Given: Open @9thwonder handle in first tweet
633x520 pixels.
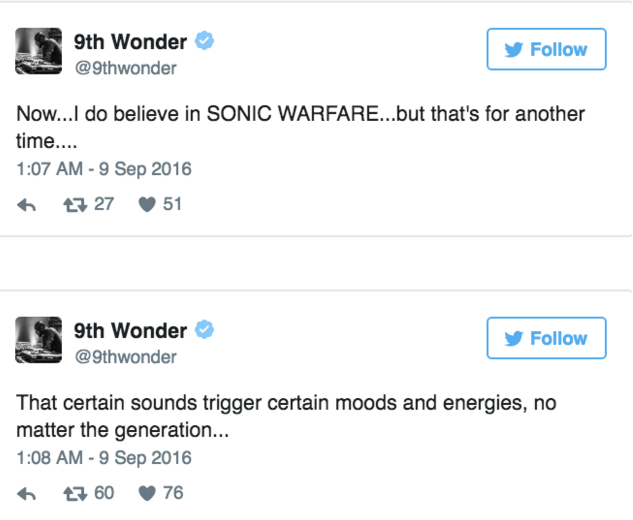Looking at the screenshot, I should [x=125, y=68].
